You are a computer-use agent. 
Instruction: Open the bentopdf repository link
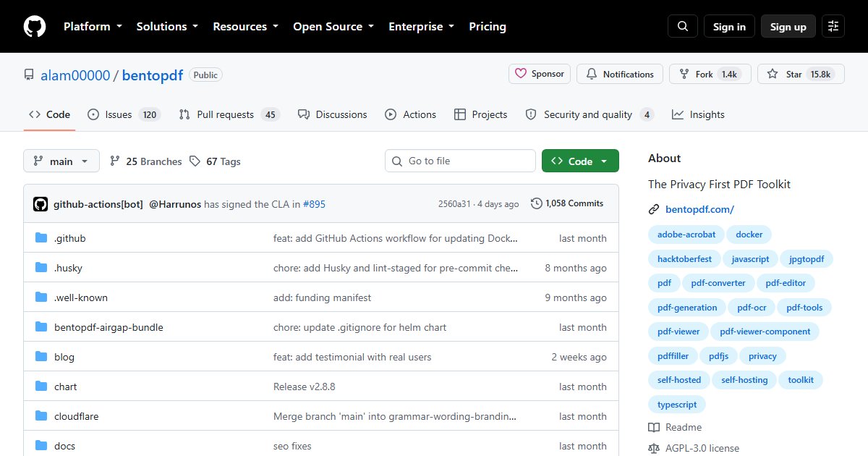tap(153, 75)
